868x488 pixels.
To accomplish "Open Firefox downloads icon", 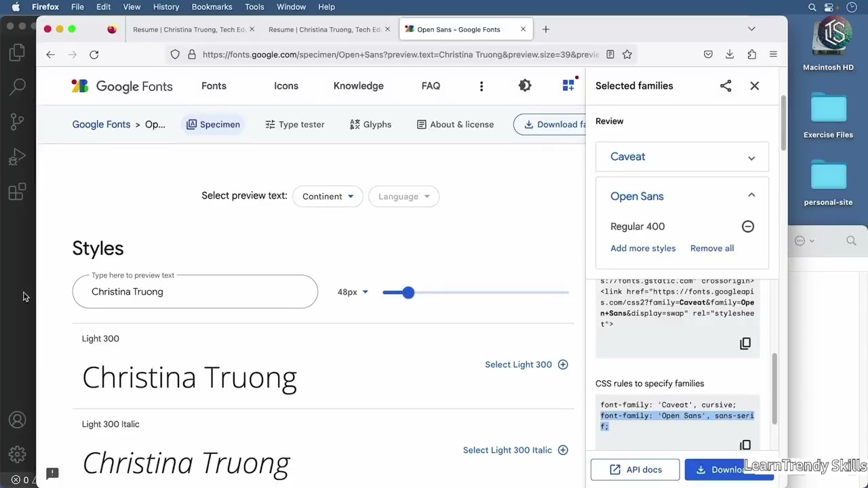I will coord(730,54).
